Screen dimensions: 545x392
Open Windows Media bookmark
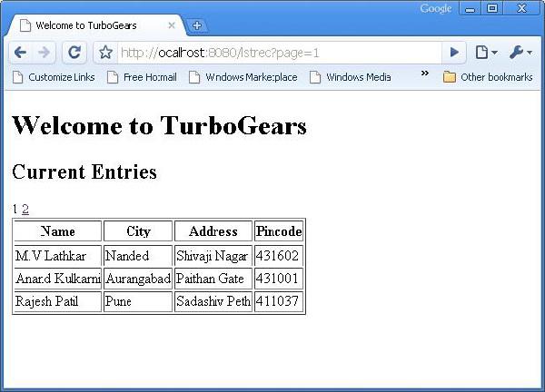point(351,77)
